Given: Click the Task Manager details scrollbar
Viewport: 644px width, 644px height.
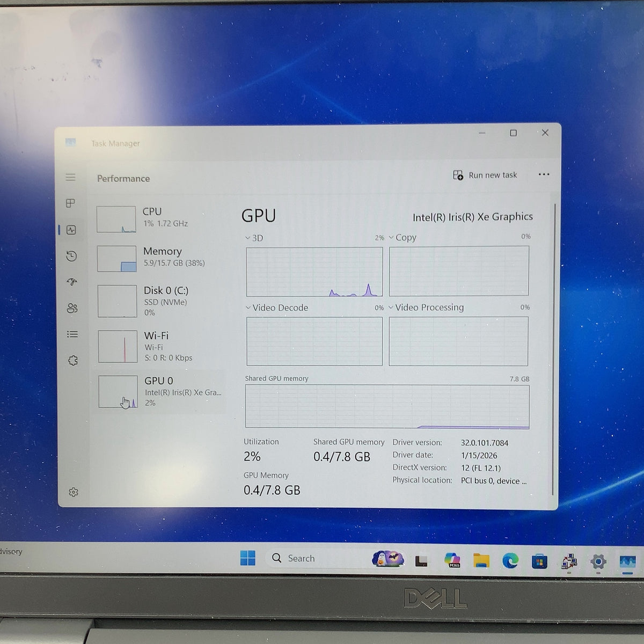Looking at the screenshot, I should (x=554, y=349).
